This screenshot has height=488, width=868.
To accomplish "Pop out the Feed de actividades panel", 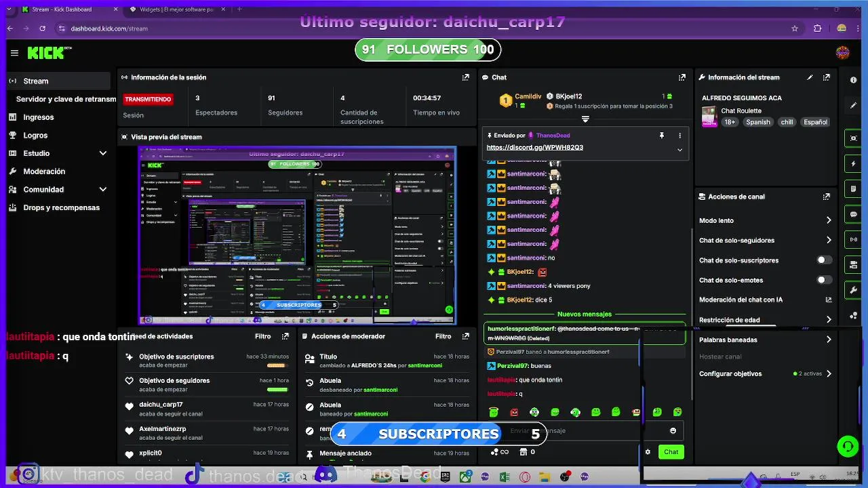I will pos(285,336).
